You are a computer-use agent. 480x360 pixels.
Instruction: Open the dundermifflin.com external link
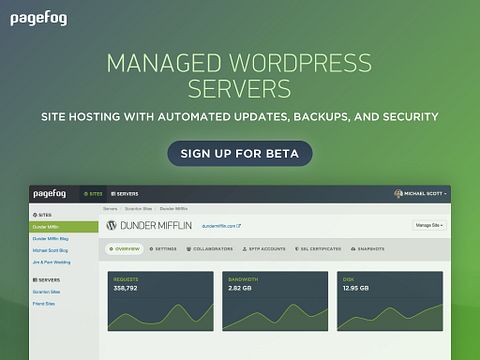(x=221, y=226)
